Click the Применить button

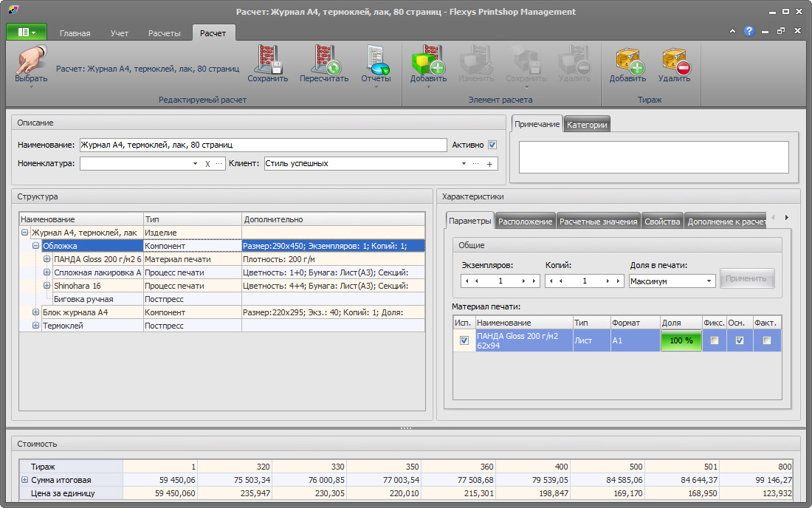pyautogui.click(x=746, y=278)
